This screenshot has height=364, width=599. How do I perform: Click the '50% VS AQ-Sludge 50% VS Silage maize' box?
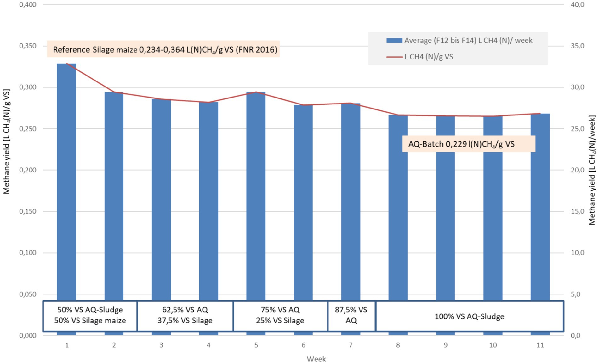tap(90, 316)
